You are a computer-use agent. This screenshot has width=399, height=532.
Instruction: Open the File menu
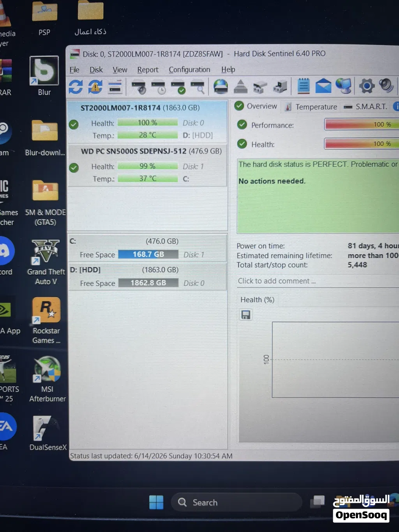coord(74,70)
